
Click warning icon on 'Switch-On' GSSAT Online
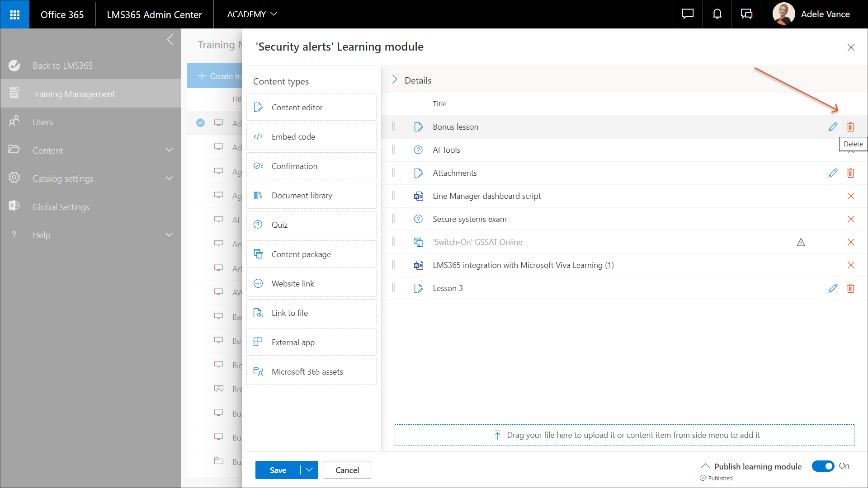[801, 242]
